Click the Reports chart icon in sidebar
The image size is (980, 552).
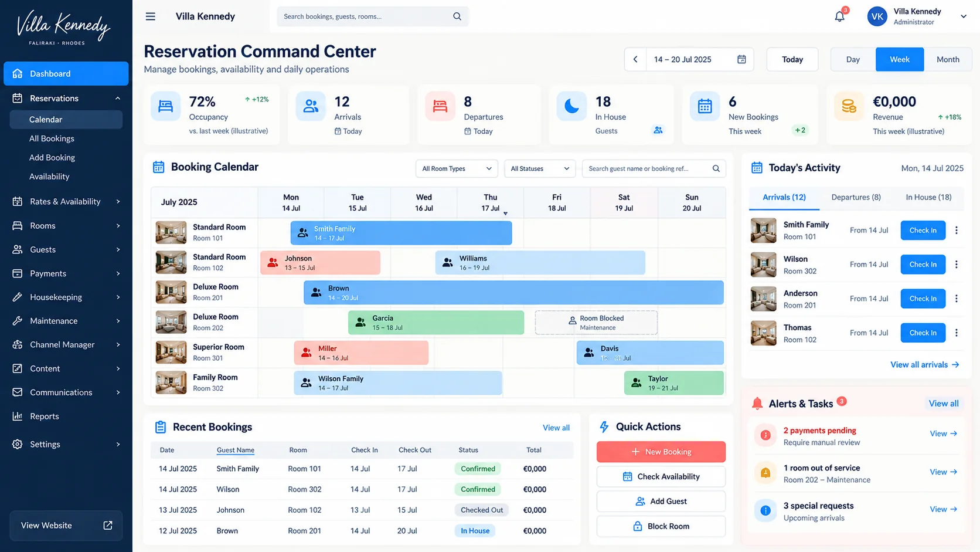point(18,416)
